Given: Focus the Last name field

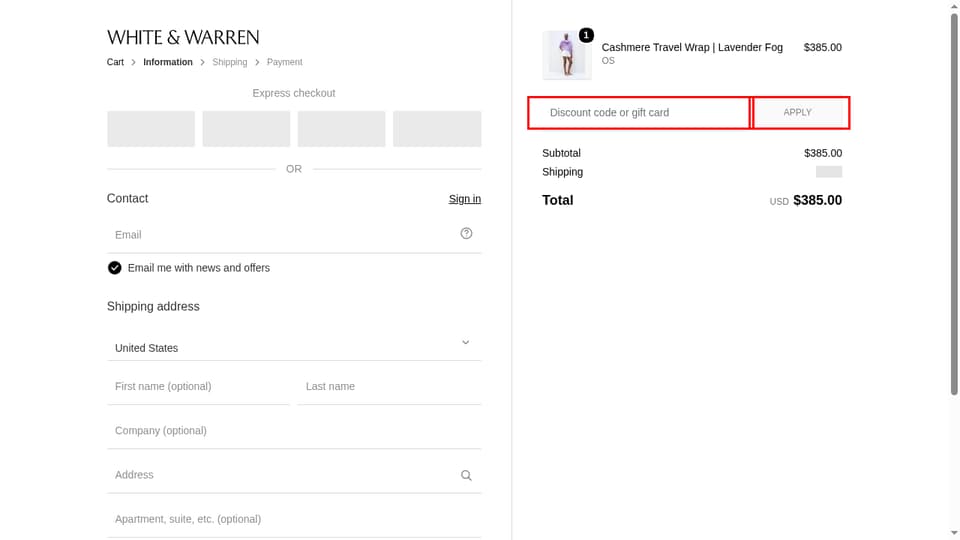Looking at the screenshot, I should click(389, 386).
